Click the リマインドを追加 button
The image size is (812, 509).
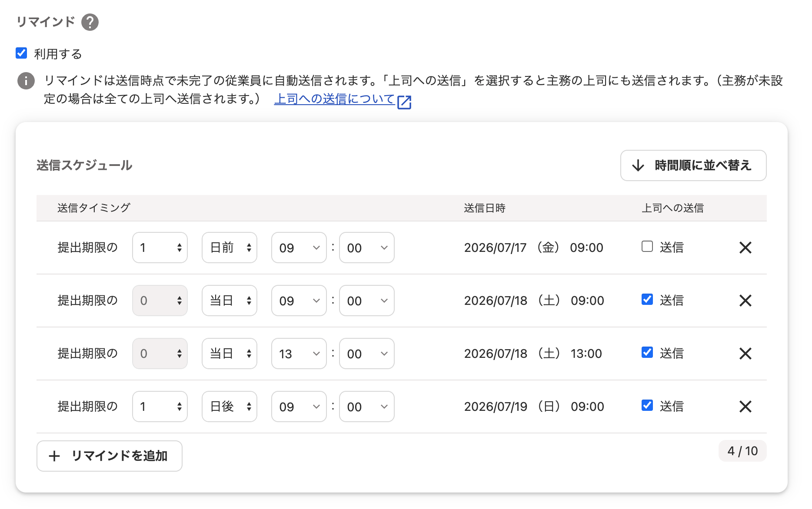point(110,456)
